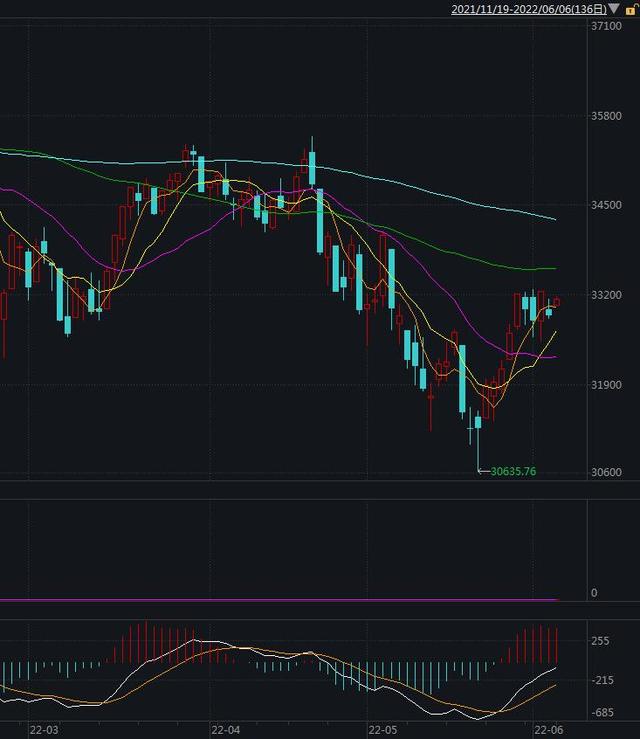Click the MACD 255 scale label

point(600,641)
